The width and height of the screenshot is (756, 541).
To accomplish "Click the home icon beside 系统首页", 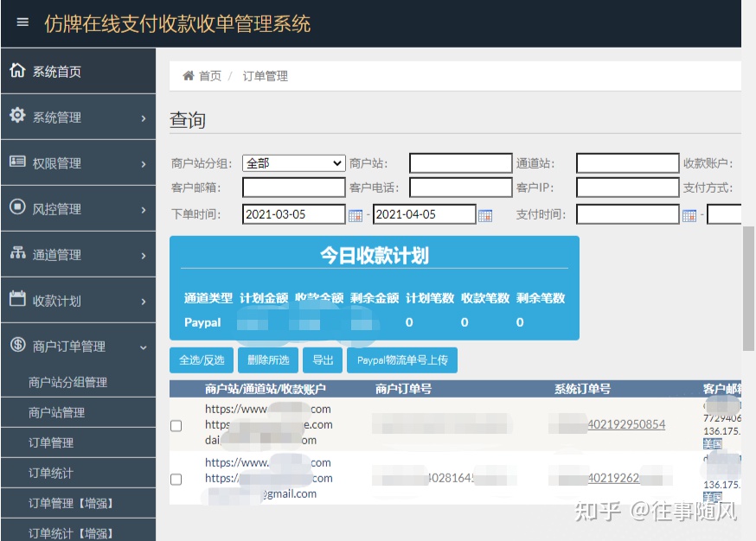I will coord(17,70).
